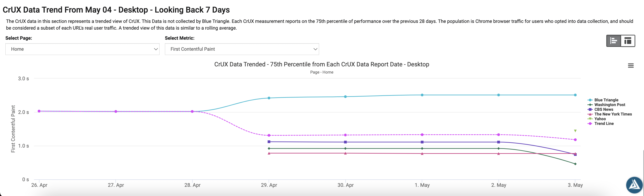The image size is (644, 196).
Task: Click the Trend Line point on 26. Apr
Action: tap(39, 111)
